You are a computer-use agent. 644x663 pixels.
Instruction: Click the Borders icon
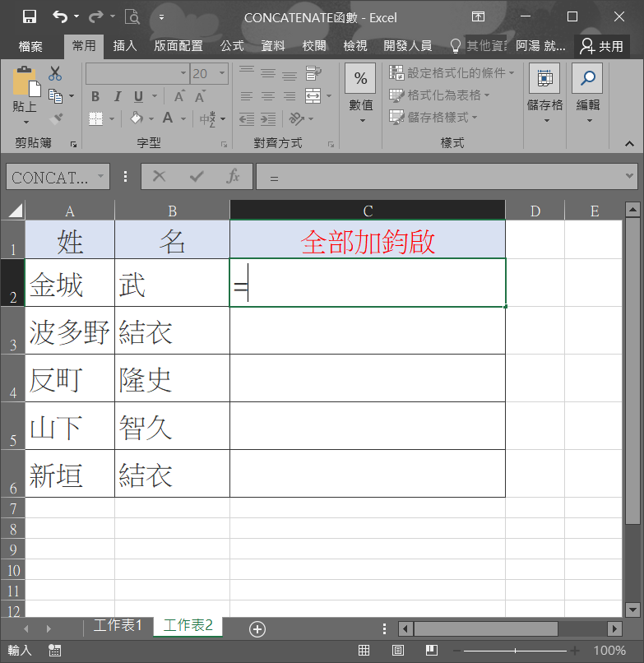(x=96, y=118)
